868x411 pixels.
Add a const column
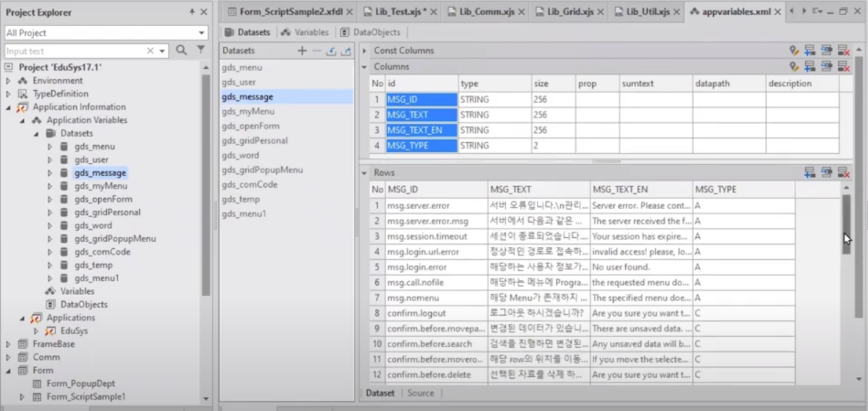(810, 51)
